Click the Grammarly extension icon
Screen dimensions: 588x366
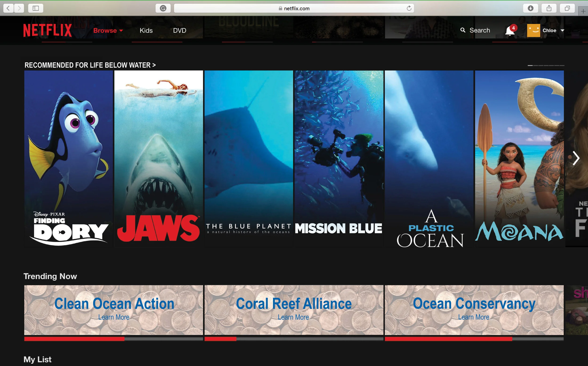tap(163, 8)
